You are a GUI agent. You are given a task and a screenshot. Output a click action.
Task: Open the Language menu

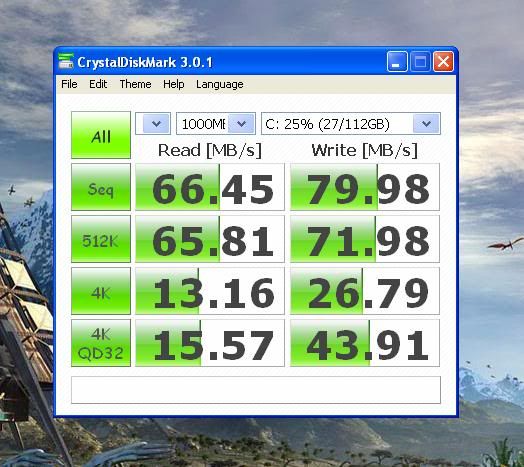tap(220, 84)
